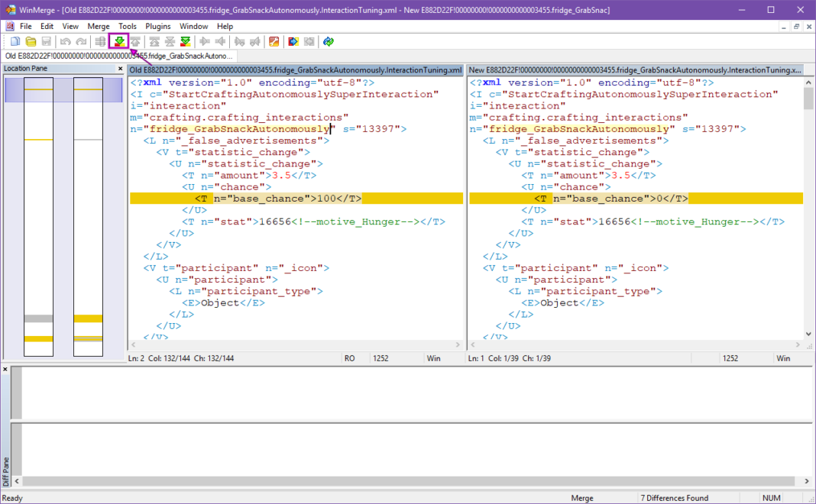Screen dimensions: 816x504
Task: Select the Old E882D22F document tab
Action: pos(118,56)
